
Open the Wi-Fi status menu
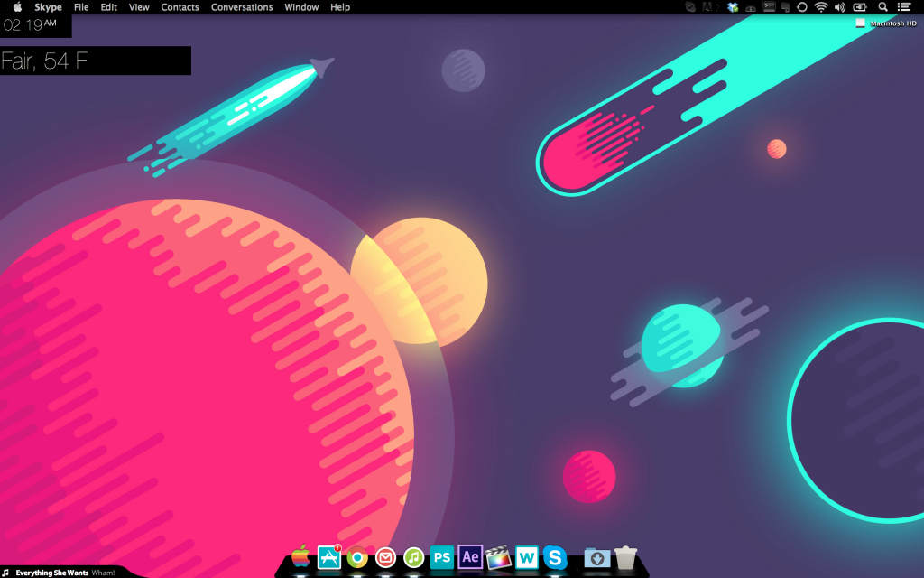pyautogui.click(x=821, y=7)
